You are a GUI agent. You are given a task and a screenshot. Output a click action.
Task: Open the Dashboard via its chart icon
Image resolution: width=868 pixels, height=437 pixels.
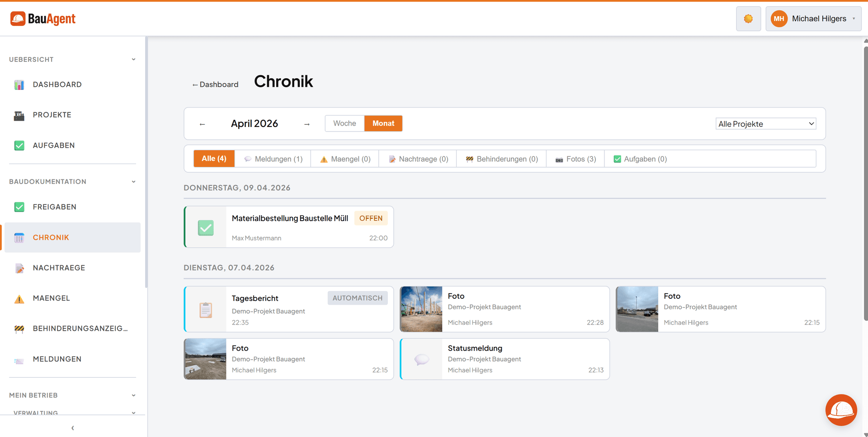coord(19,85)
